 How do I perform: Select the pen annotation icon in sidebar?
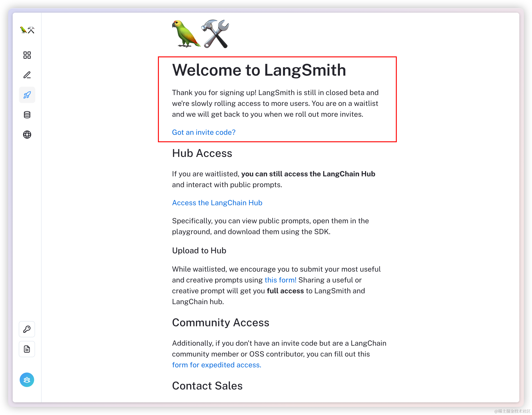[27, 75]
